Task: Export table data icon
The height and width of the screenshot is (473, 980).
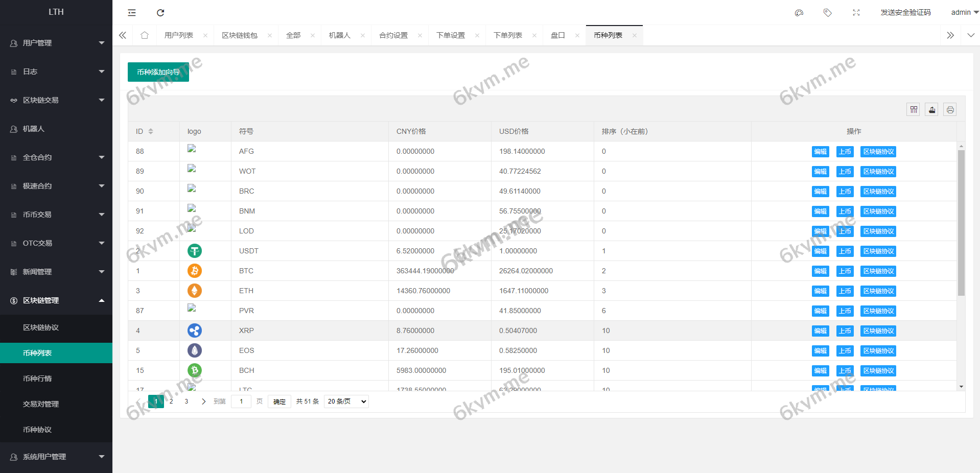Action: 932,110
